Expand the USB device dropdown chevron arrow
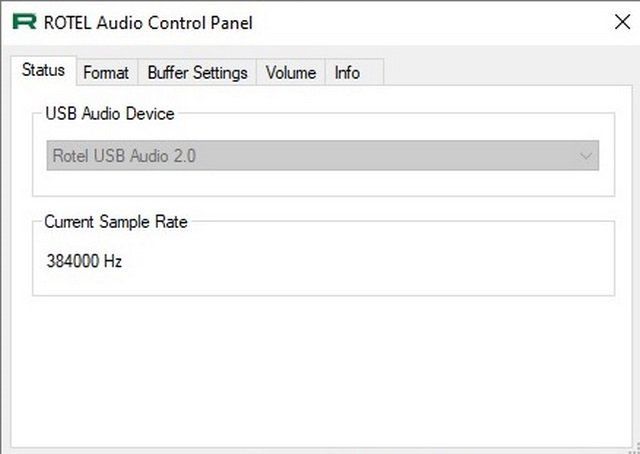Viewport: 640px width, 454px height. (586, 156)
